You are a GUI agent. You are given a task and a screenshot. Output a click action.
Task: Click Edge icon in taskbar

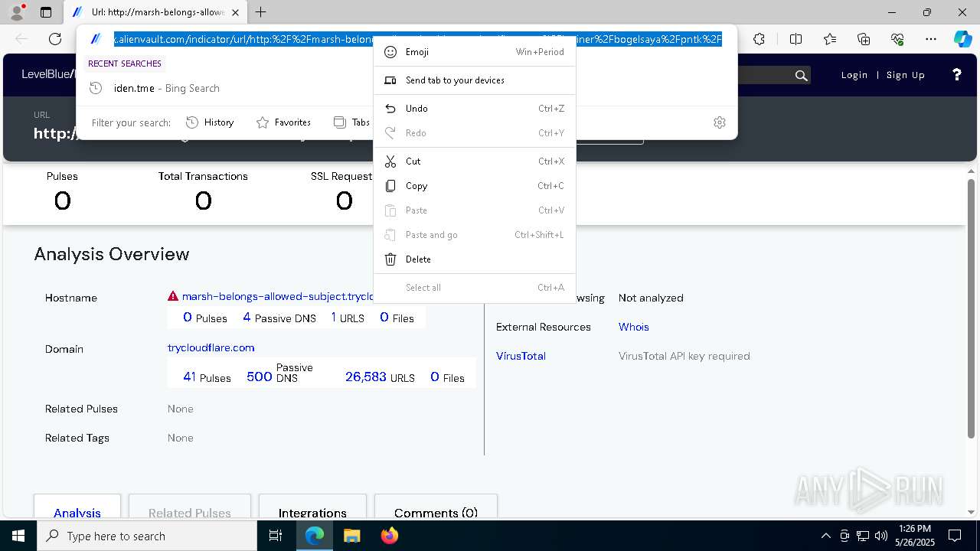coord(315,536)
